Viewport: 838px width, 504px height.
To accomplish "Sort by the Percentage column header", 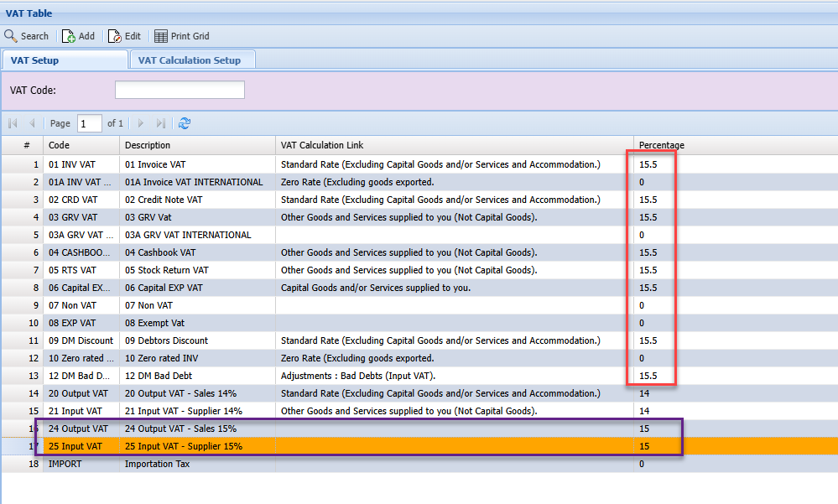I will 661,145.
